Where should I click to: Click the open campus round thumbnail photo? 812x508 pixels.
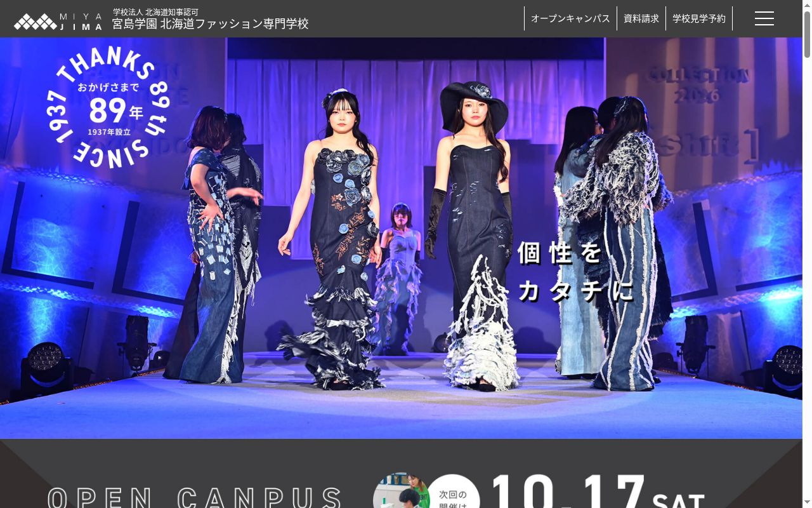(x=401, y=490)
